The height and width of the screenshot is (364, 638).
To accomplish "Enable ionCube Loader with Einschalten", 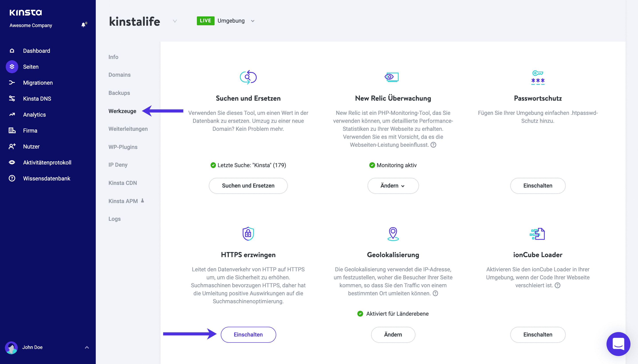I will click(x=538, y=335).
